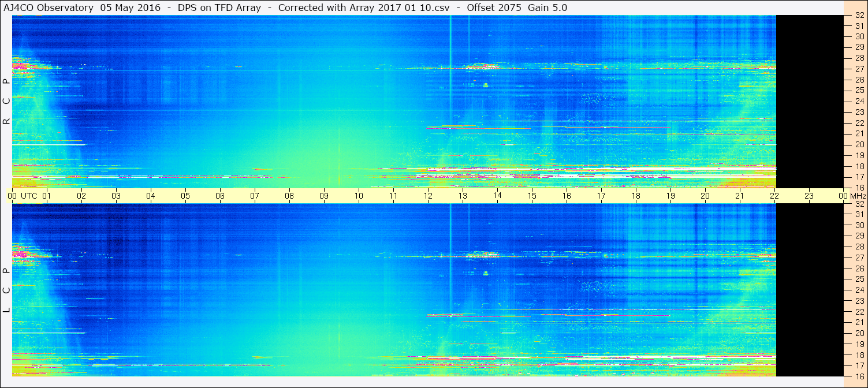
Task: Click the 22 MHz label of LCP panel
Action: (859, 312)
